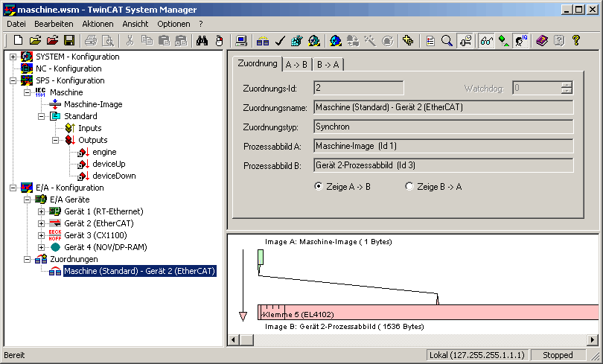The height and width of the screenshot is (364, 603).
Task: Click the Copy toolbar icon
Action: click(x=147, y=40)
